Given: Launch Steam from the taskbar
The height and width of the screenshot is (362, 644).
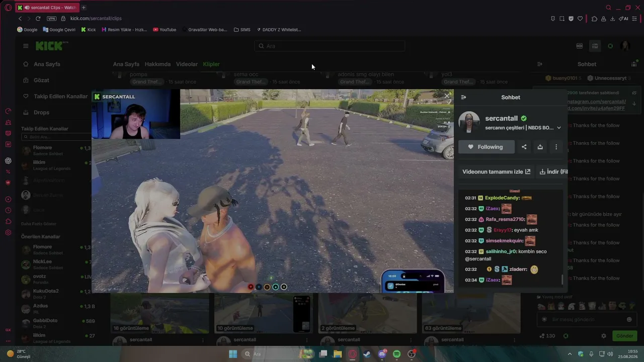Looking at the screenshot, I should tap(367, 354).
